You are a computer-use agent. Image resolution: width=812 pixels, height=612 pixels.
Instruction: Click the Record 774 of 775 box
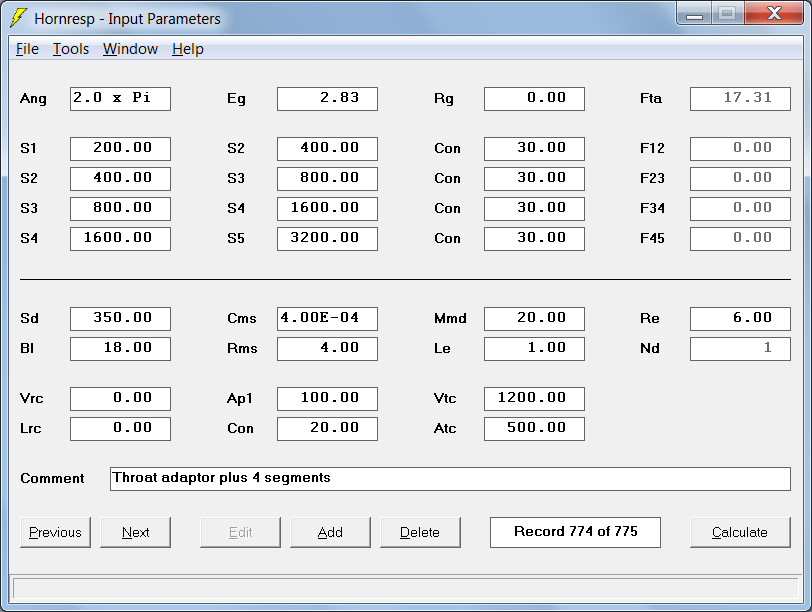[575, 532]
